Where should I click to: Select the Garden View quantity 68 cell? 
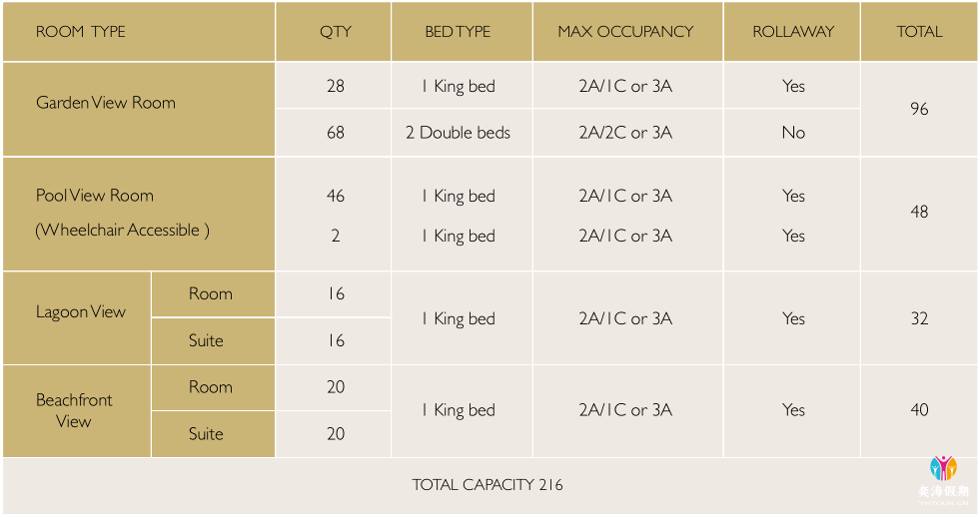click(333, 133)
